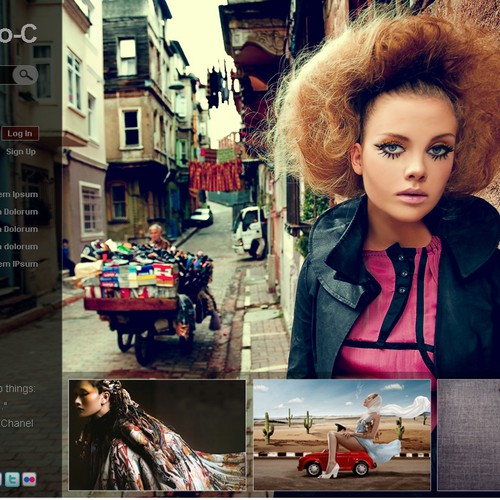Open the Sign Up link

click(21, 152)
